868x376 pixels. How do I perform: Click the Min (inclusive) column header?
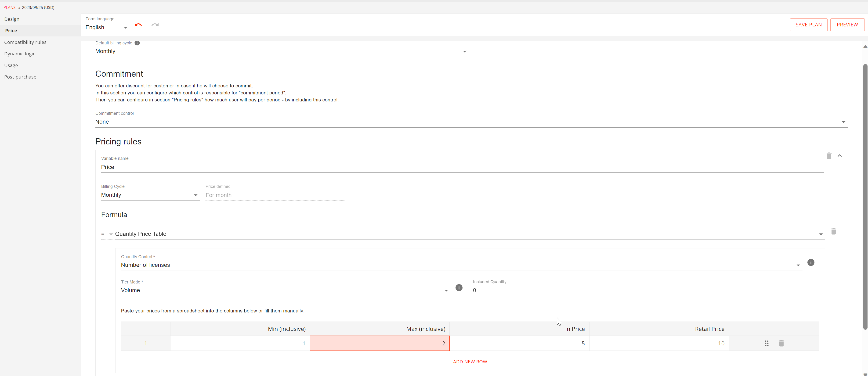(240, 329)
